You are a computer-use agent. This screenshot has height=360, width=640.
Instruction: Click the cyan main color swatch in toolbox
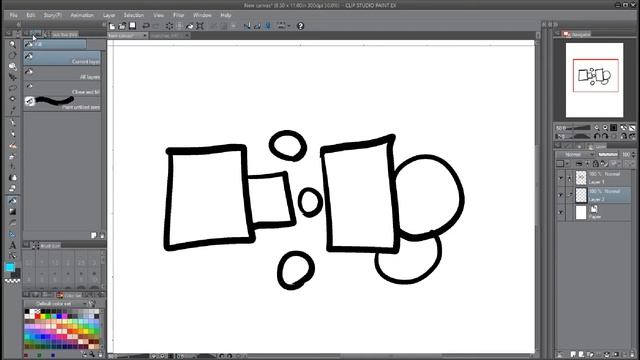tap(10, 267)
